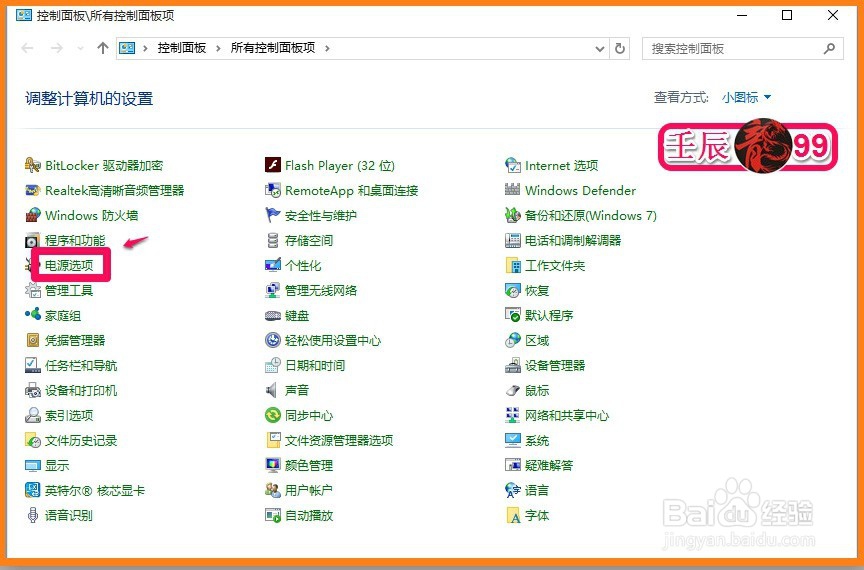Image resolution: width=864 pixels, height=570 pixels.
Task: Open 设备管理器 link
Action: coord(555,365)
